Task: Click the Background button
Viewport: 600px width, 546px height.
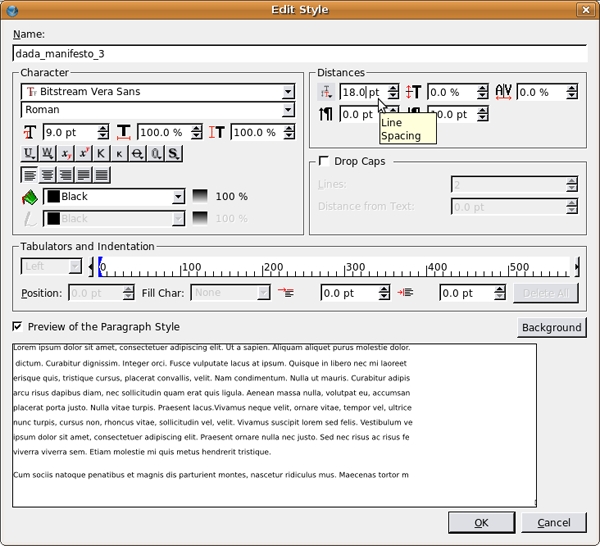Action: point(551,328)
